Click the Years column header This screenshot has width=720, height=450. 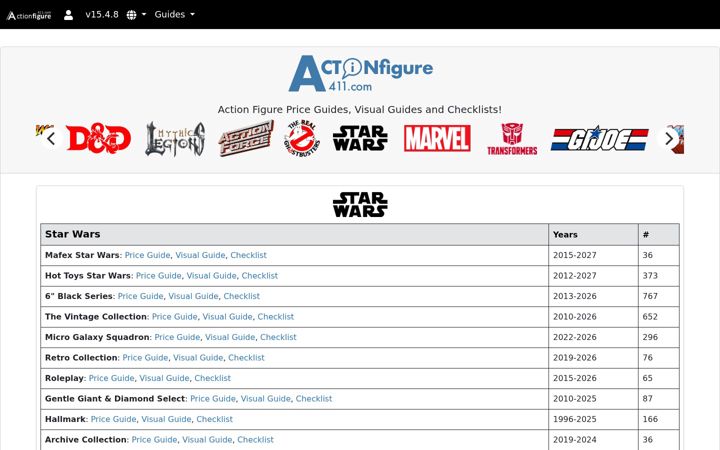(593, 234)
